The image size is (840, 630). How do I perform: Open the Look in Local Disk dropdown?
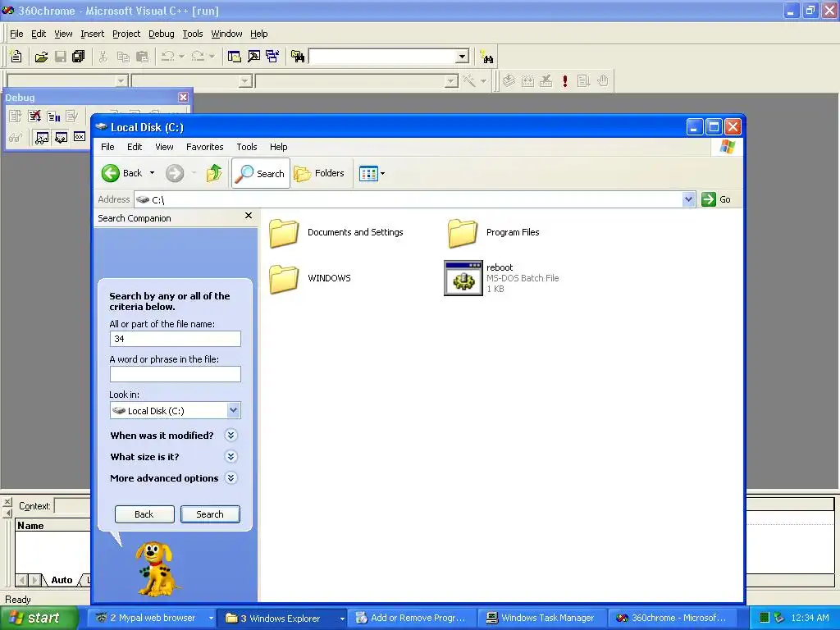click(233, 410)
